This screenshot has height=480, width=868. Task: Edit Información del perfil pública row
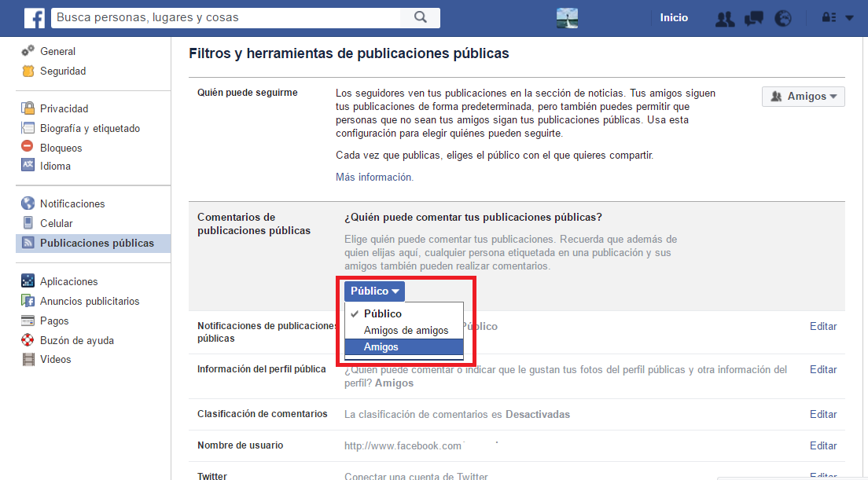click(x=823, y=369)
